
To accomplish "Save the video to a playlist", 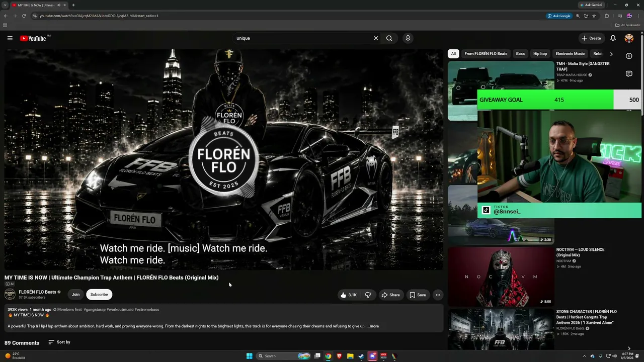I will coord(418,295).
